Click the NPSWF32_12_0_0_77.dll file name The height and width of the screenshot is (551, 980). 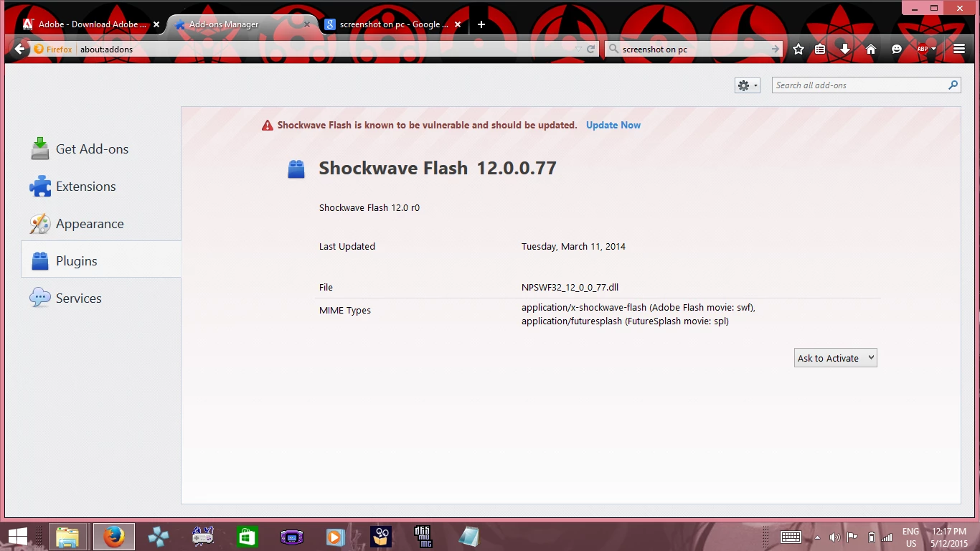(x=570, y=287)
